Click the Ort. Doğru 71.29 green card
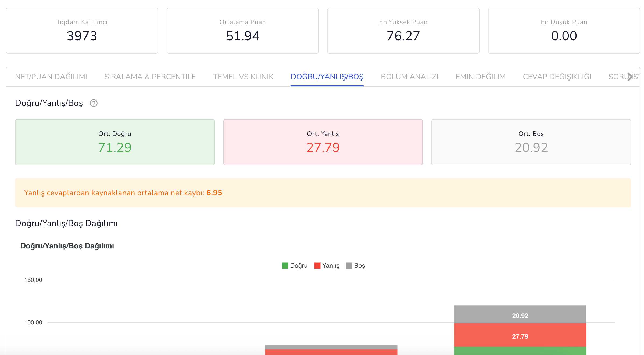This screenshot has width=644, height=355. (115, 142)
